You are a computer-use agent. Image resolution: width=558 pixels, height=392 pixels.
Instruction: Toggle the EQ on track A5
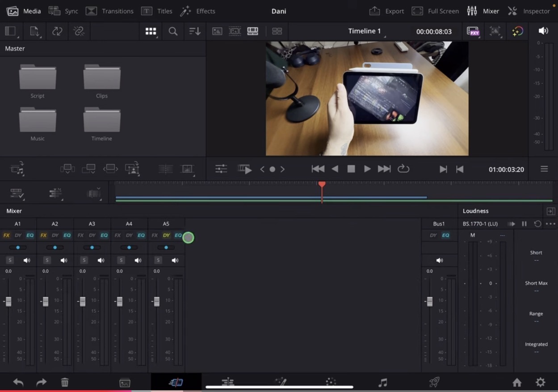pos(178,235)
